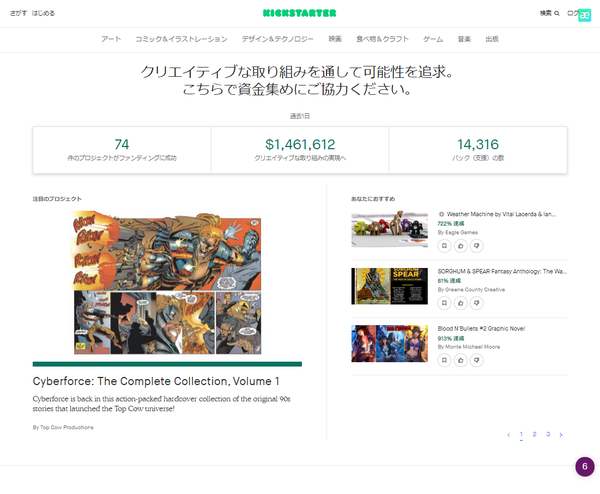The width and height of the screenshot is (600, 494).
Task: Click the purple 6 badge button
Action: [584, 466]
